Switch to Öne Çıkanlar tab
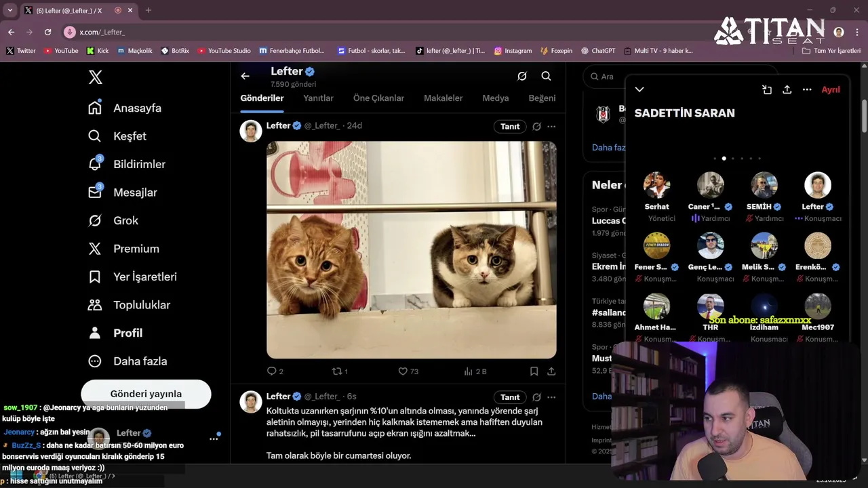This screenshot has width=868, height=488. (378, 98)
